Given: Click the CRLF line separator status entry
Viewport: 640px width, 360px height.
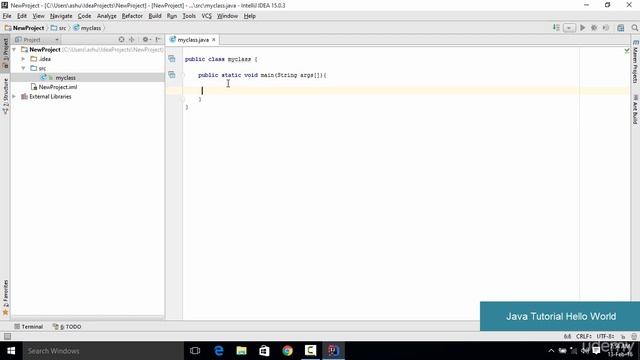Looking at the screenshot, I should pos(584,336).
